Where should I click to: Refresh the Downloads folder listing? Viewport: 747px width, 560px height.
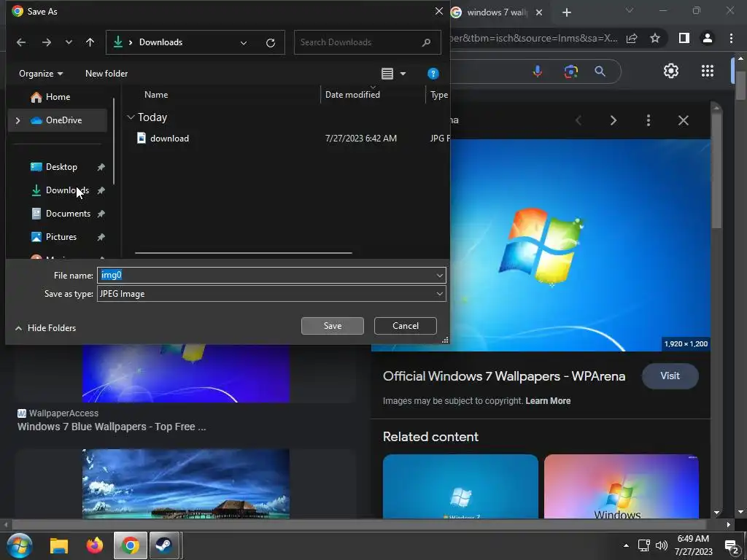pos(271,43)
